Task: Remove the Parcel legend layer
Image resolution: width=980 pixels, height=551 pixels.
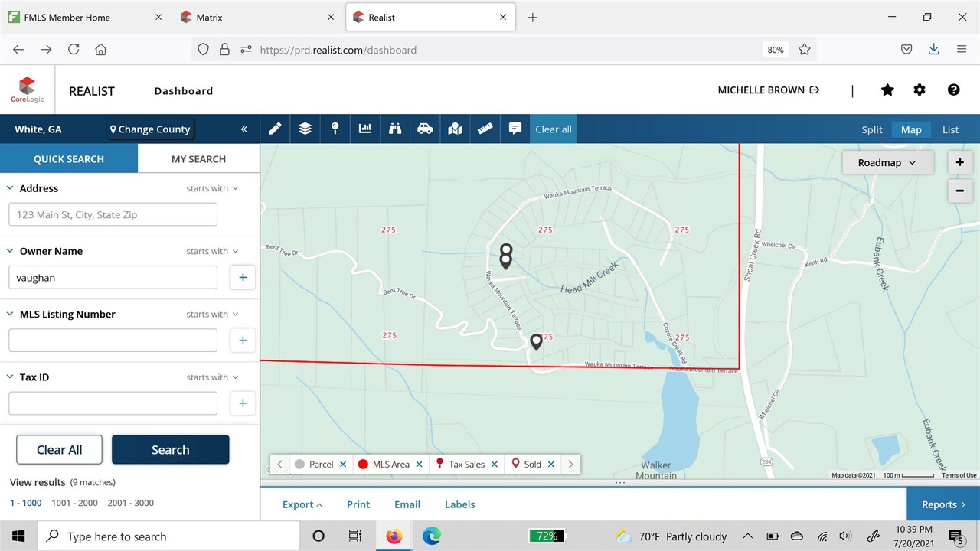Action: 343,465
